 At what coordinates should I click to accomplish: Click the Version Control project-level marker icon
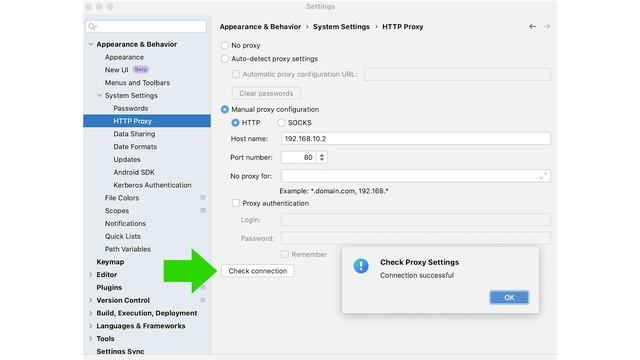pyautogui.click(x=202, y=300)
